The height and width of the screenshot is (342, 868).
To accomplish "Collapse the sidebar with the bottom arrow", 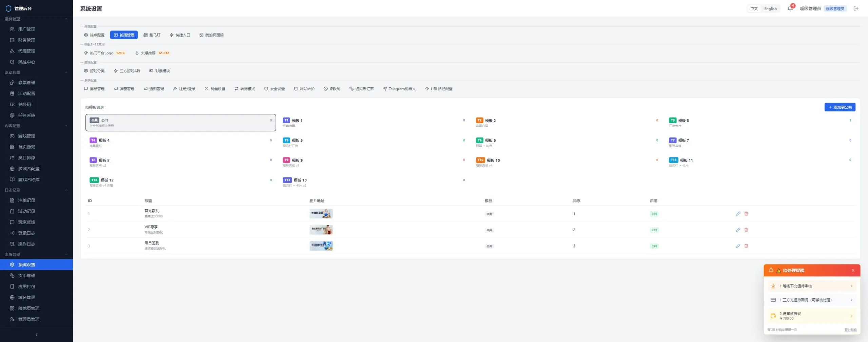I will tap(36, 335).
